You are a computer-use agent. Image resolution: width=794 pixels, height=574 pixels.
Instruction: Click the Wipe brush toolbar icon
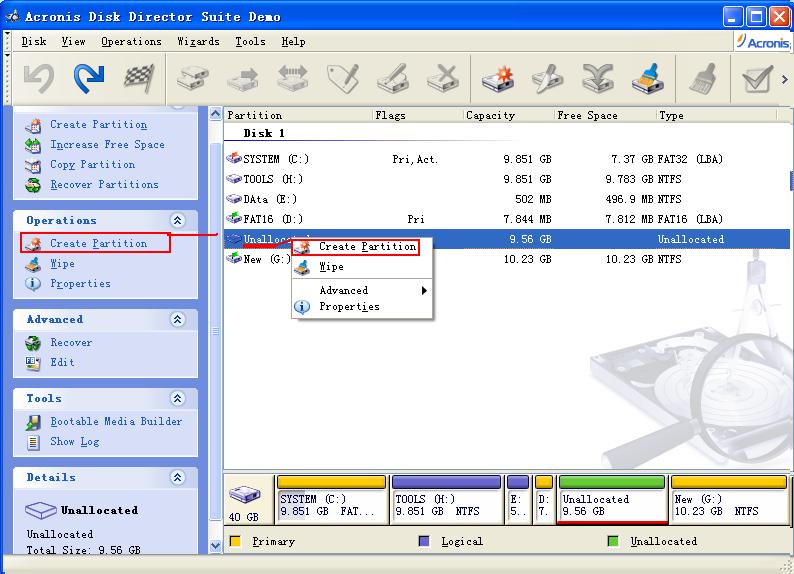coord(648,78)
